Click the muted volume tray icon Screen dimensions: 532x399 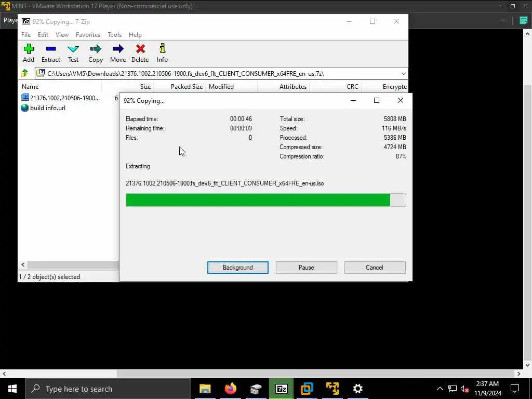tap(464, 389)
